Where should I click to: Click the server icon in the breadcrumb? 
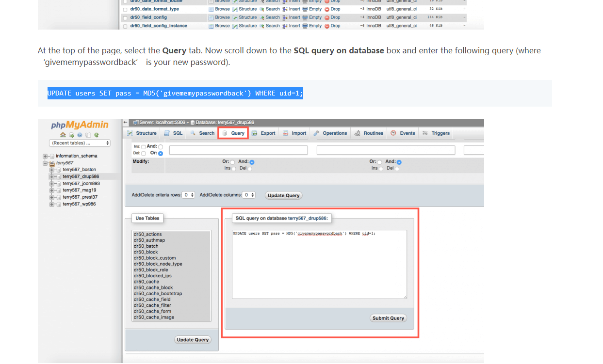[136, 123]
